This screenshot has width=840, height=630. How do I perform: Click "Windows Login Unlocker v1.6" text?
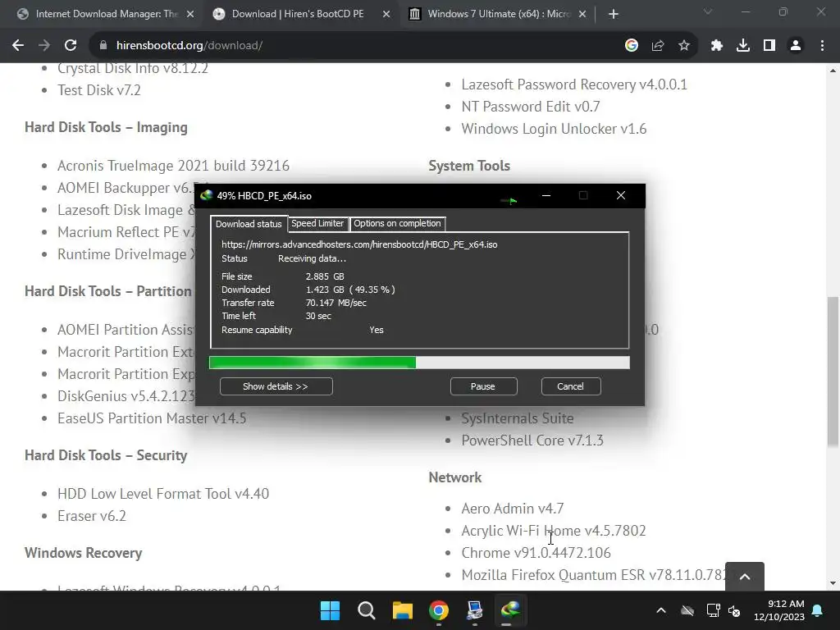pos(554,129)
